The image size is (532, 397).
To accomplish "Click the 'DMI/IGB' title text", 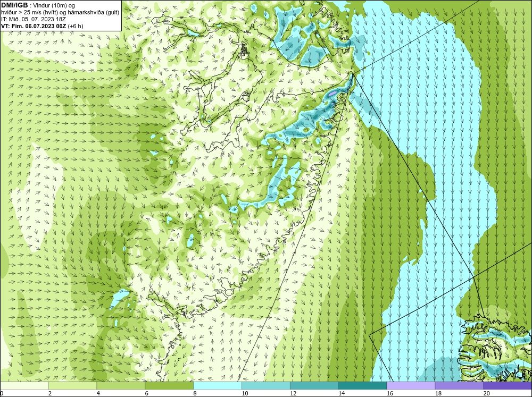I will (x=14, y=5).
